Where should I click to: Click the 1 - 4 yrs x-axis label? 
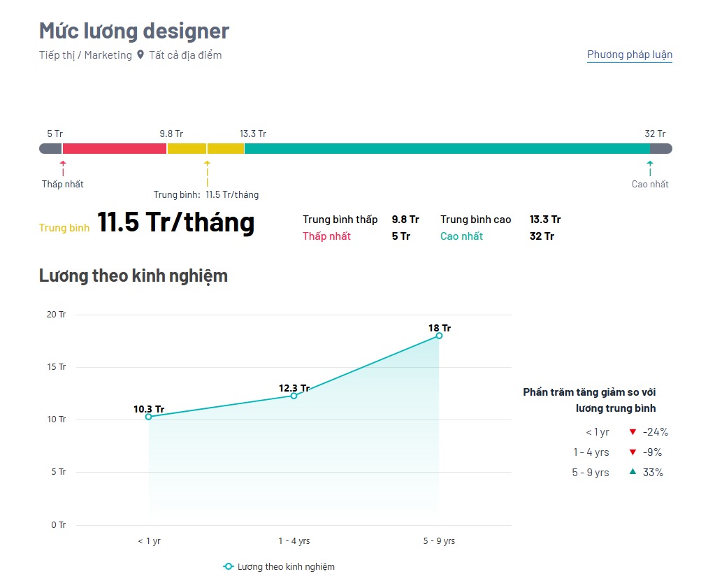[294, 541]
